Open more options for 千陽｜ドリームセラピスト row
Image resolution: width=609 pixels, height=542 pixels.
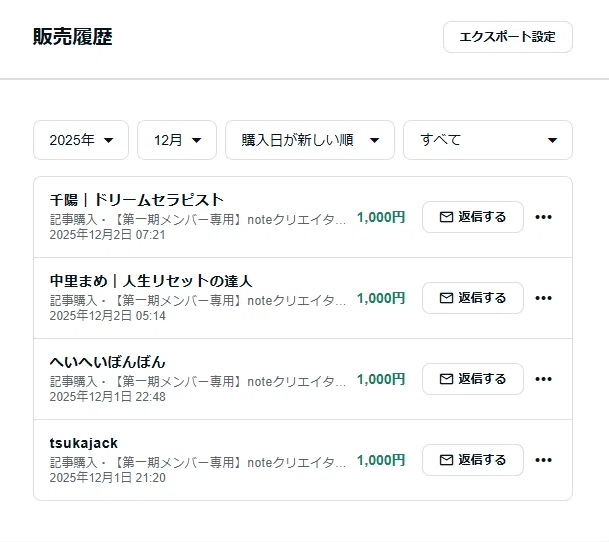543,217
